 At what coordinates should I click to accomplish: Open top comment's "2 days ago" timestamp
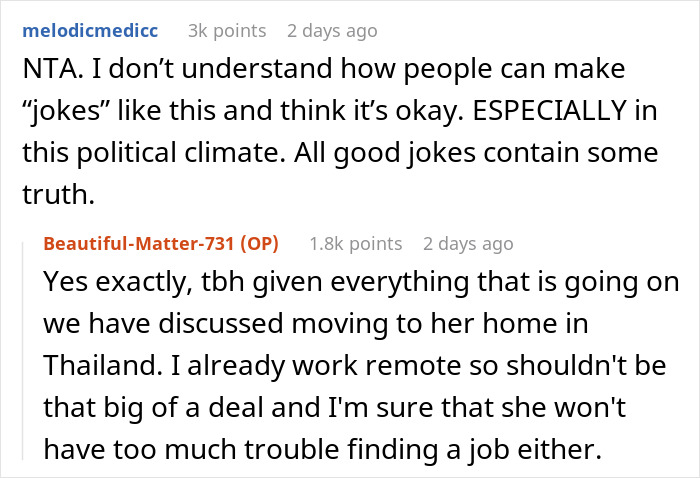332,31
